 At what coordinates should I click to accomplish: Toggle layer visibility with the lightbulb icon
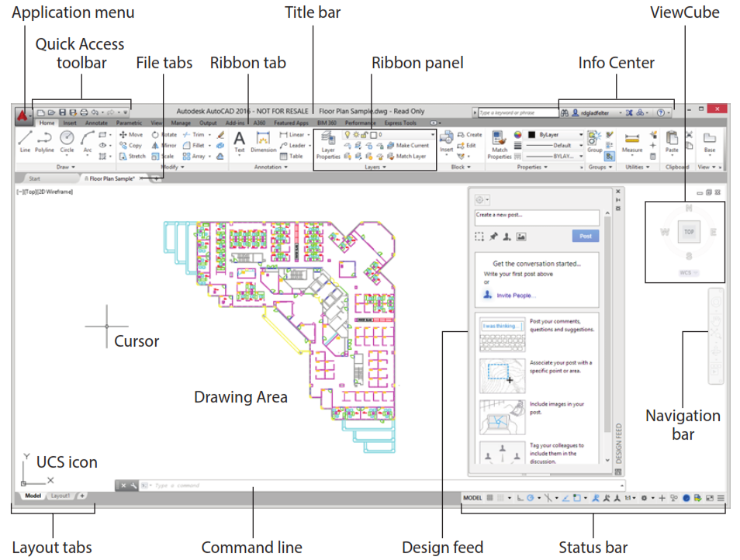(348, 134)
